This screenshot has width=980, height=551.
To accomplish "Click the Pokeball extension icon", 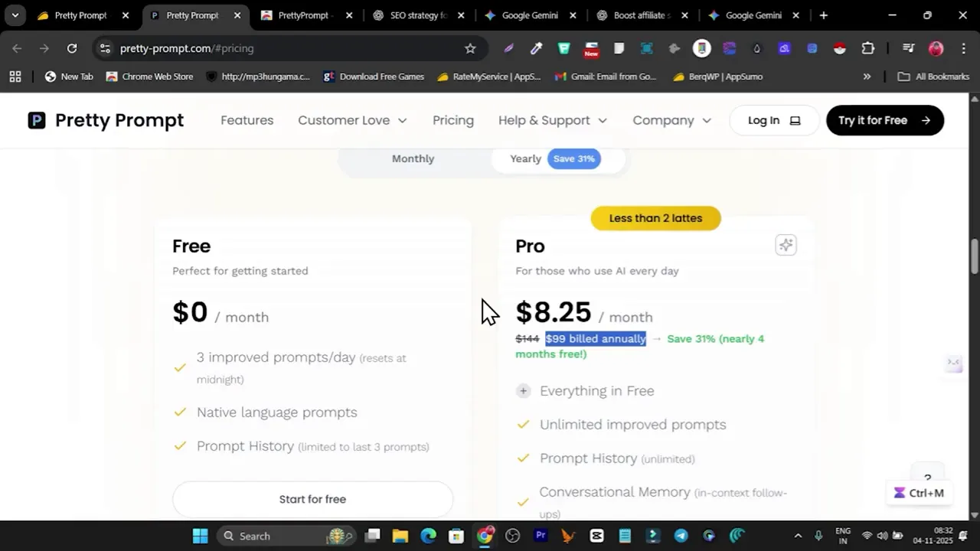I will (840, 48).
